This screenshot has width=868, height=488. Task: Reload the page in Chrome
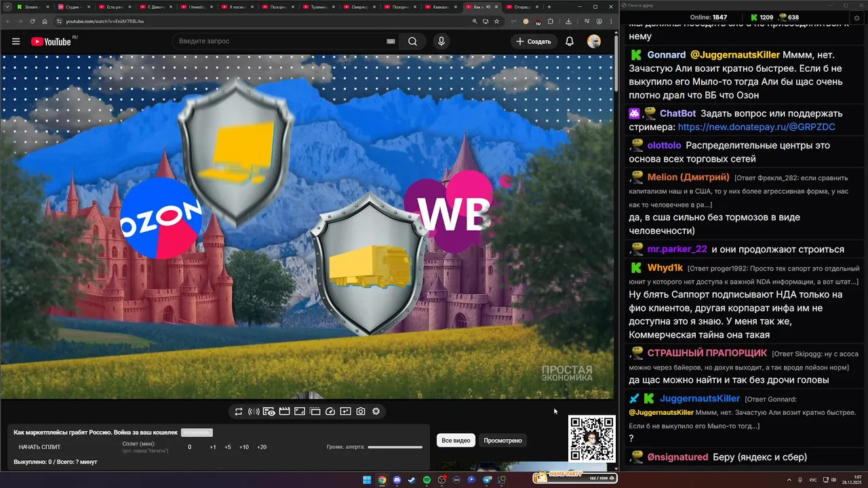click(33, 21)
